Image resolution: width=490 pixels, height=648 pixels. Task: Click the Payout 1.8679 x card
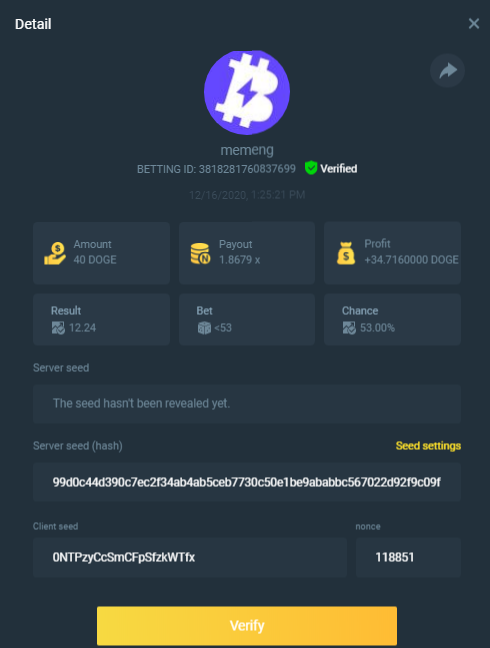point(247,253)
